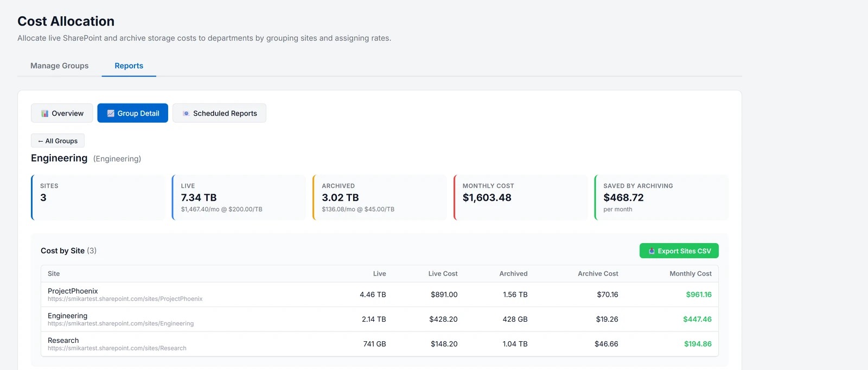Click the Scheduled Reports clock icon
This screenshot has width=868, height=370.
pos(186,113)
